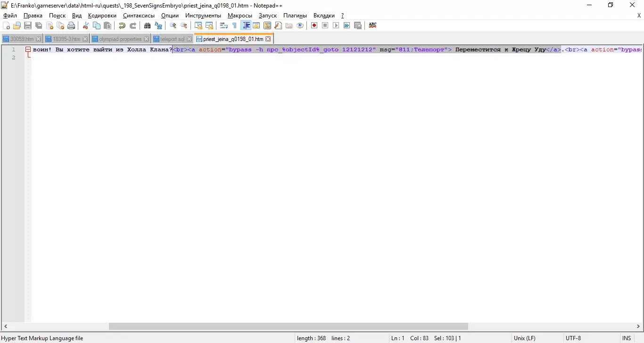Open the Folder as Workspace icon

pyautogui.click(x=289, y=25)
